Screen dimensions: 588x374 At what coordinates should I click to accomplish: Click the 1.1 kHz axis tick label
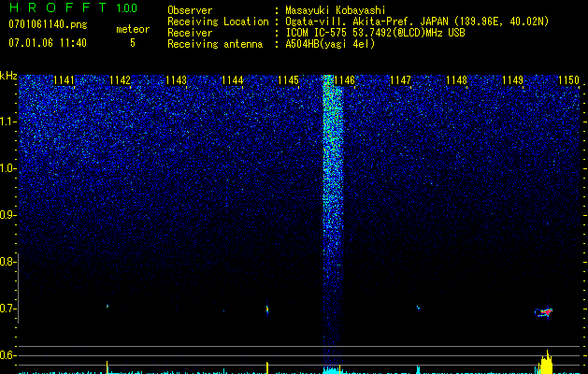[x=7, y=122]
